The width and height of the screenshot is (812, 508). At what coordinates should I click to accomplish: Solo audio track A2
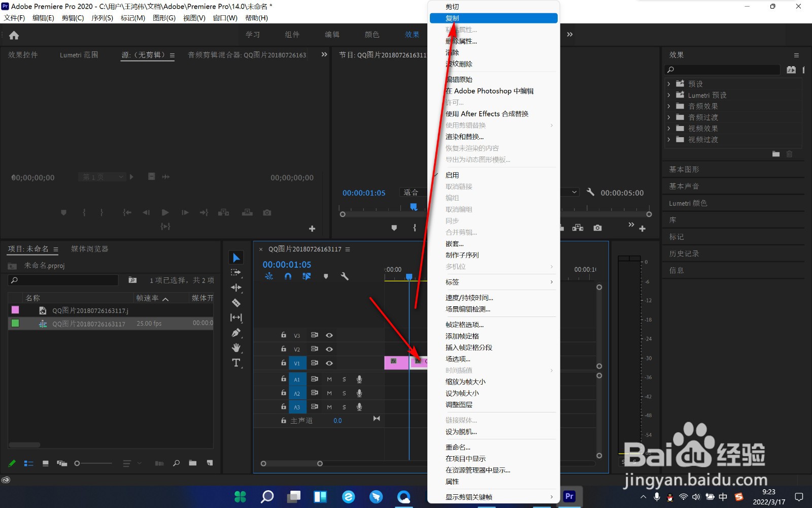pyautogui.click(x=344, y=393)
